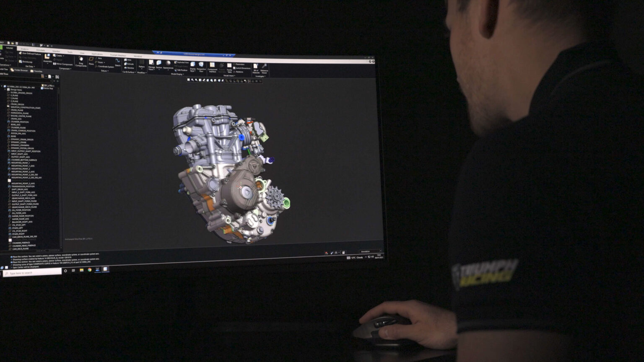Toggle the Exploded View

[x=182, y=62]
